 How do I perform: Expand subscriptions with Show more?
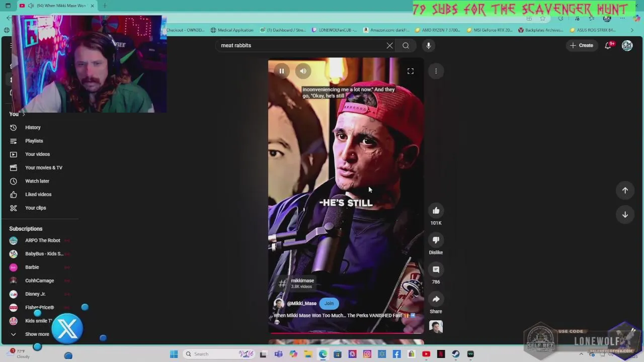tap(37, 334)
